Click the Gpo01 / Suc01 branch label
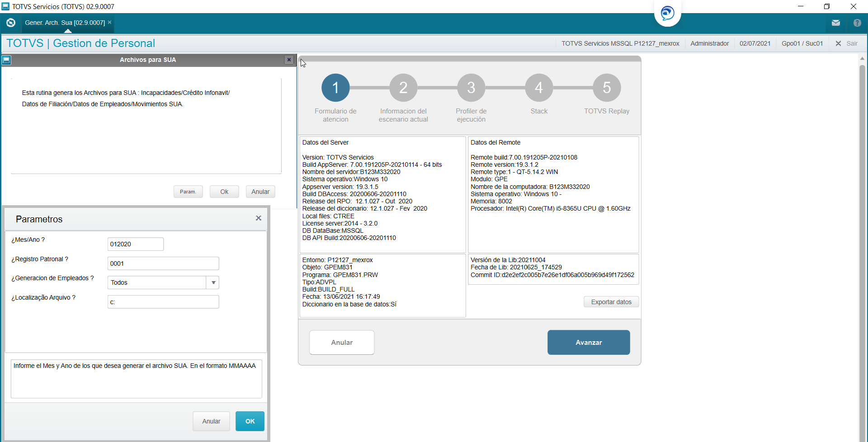Image resolution: width=868 pixels, height=442 pixels. (802, 43)
